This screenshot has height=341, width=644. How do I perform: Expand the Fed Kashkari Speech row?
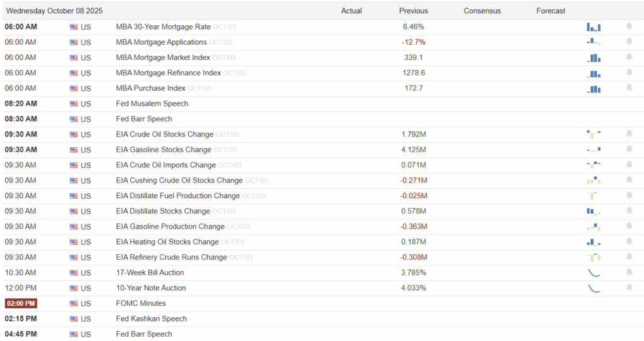(x=151, y=319)
